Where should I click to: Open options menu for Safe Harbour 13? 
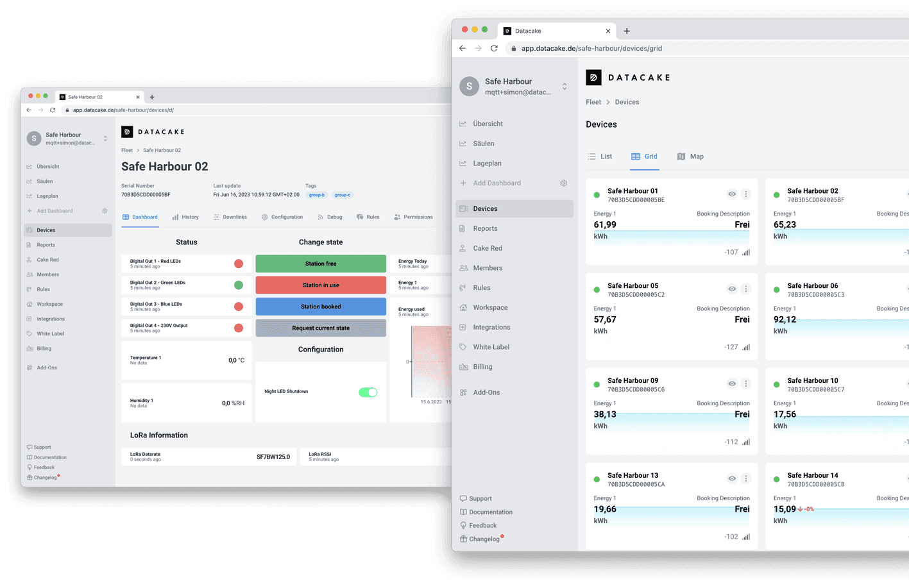point(745,478)
